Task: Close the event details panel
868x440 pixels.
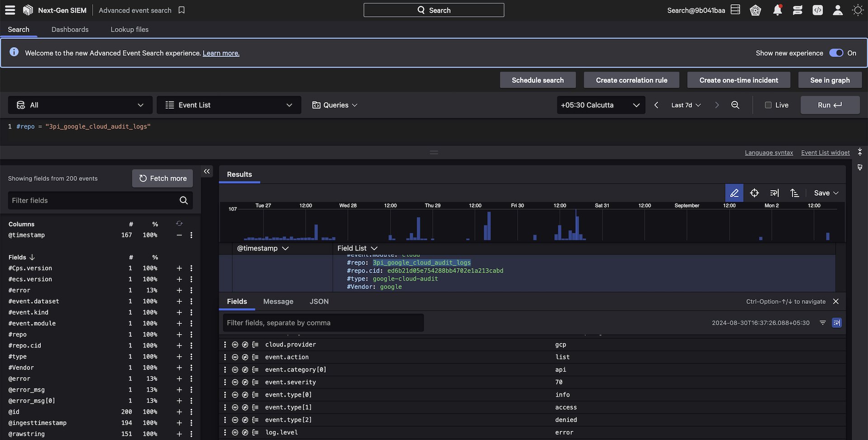Action: pos(836,302)
